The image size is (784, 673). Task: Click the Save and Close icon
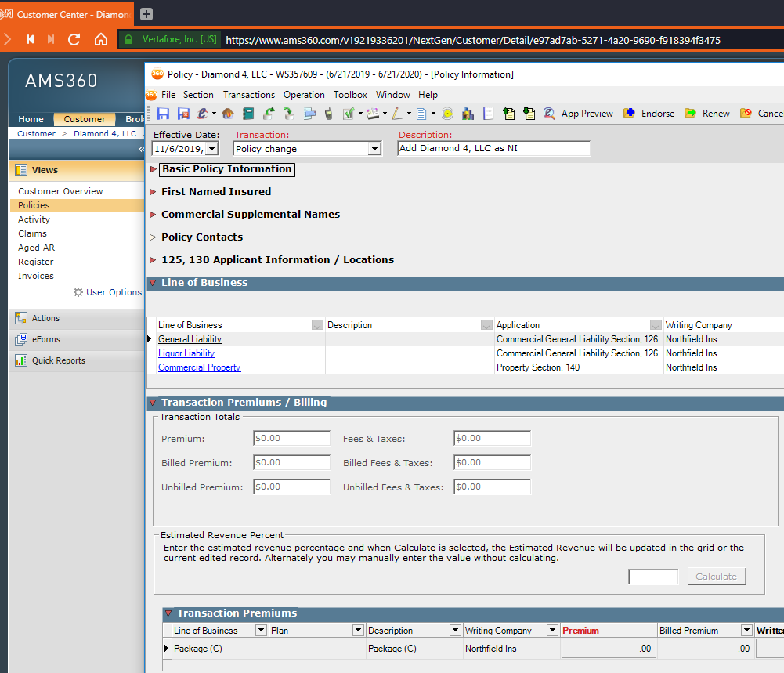[183, 114]
